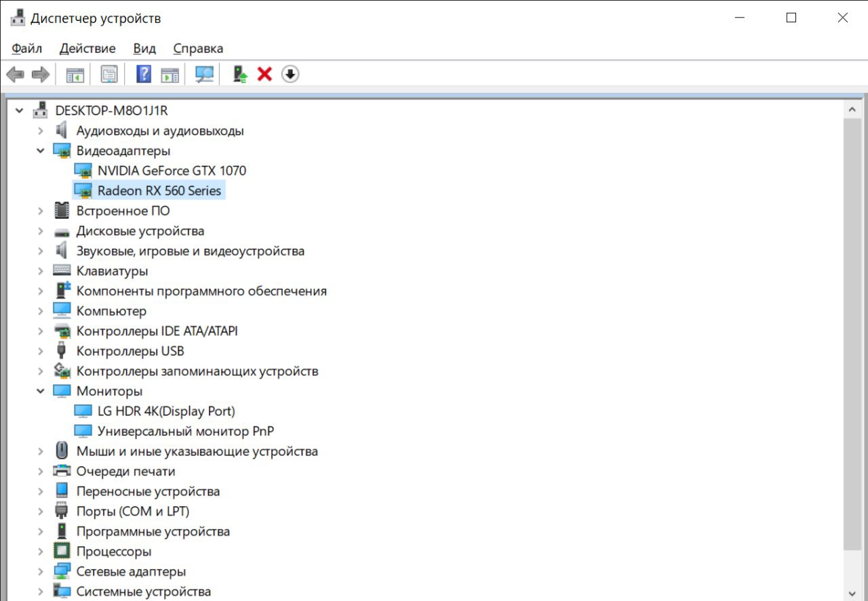The image size is (868, 601).
Task: Click the red X Uninstall device icon
Action: click(x=264, y=74)
